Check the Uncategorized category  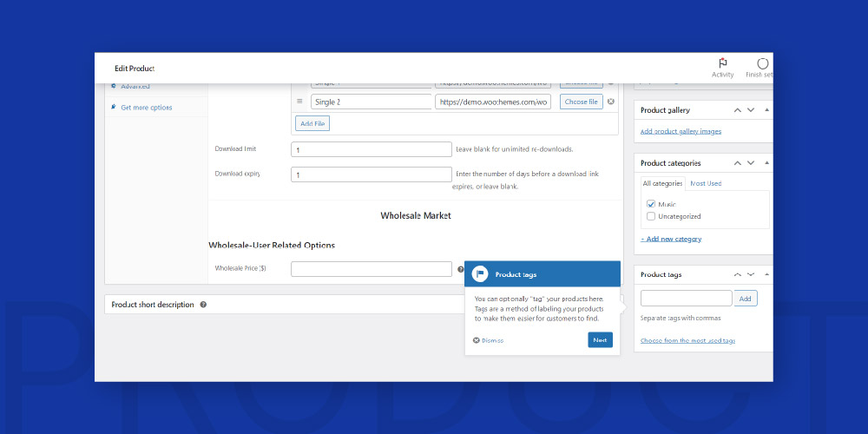point(651,216)
